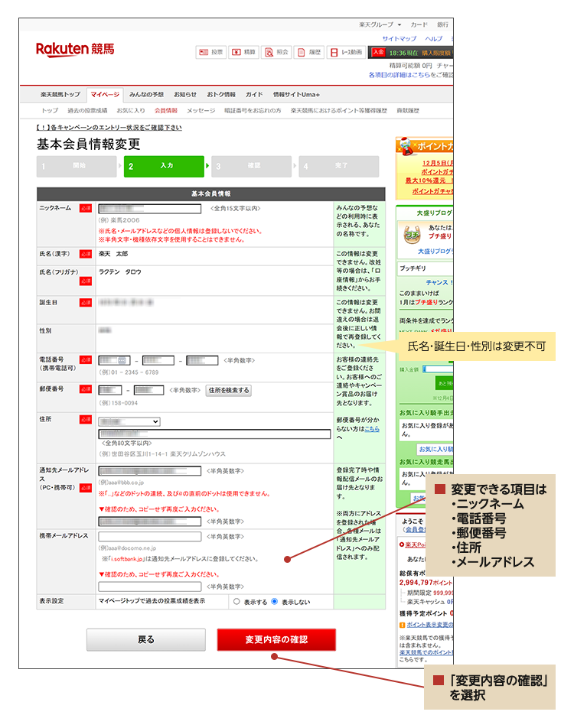Image resolution: width=574 pixels, height=728 pixels.
Task: Open the サイトマップ link
Action: click(x=400, y=38)
